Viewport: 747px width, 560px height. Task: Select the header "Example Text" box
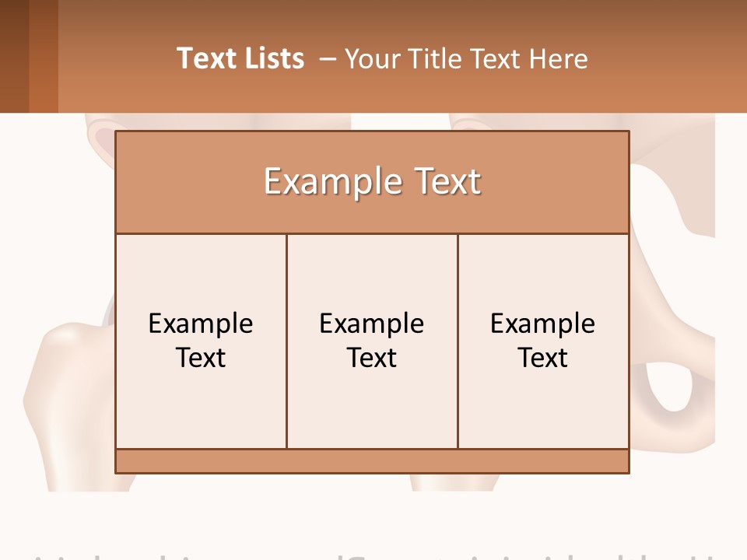click(373, 182)
